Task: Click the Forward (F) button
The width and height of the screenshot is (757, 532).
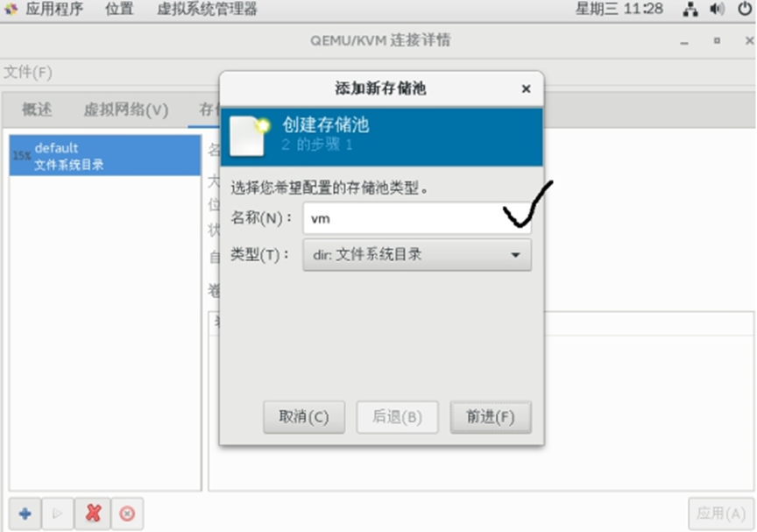Action: pyautogui.click(x=491, y=416)
